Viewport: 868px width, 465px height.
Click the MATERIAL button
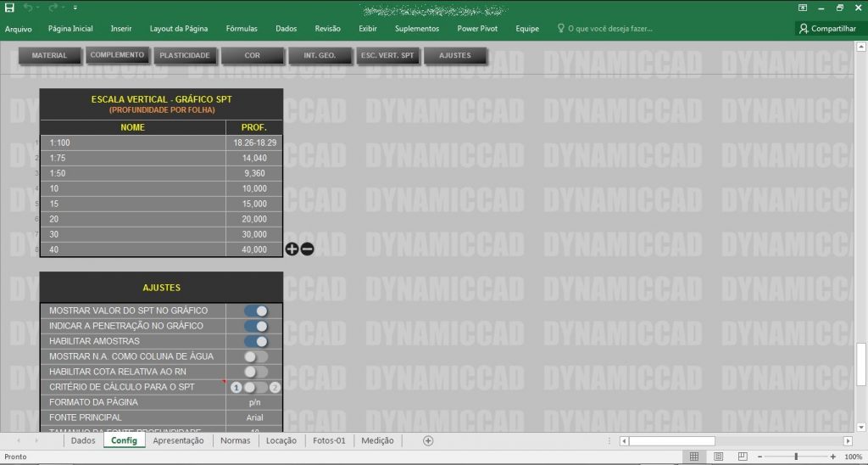point(49,55)
